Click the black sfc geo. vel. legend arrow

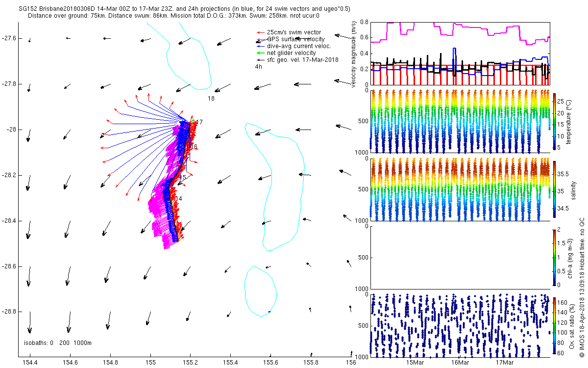(x=261, y=60)
